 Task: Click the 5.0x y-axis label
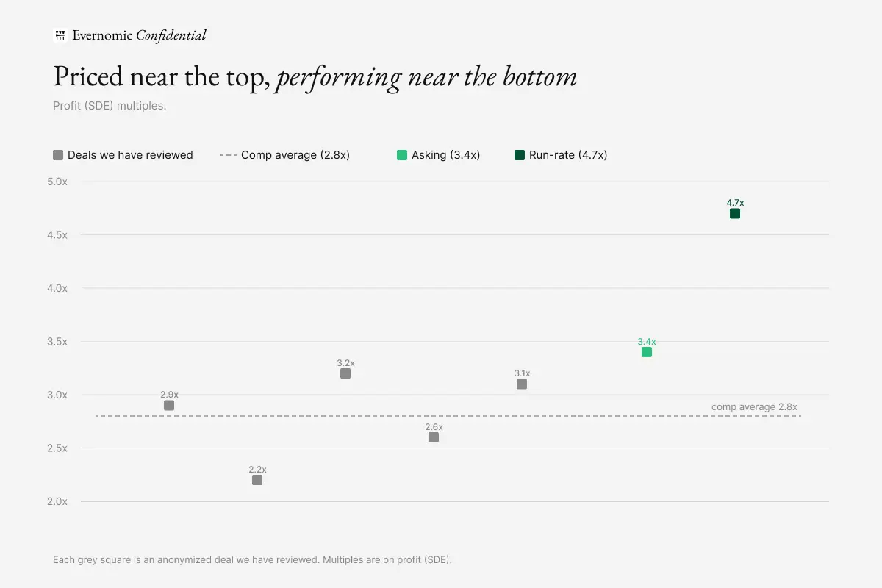[57, 182]
